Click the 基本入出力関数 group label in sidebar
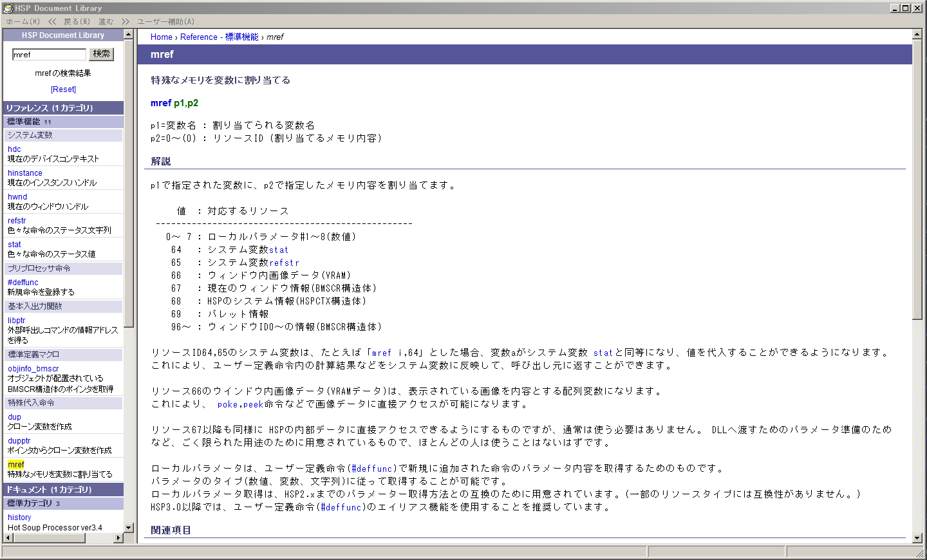Screen dimensions: 927x560 [x=63, y=306]
